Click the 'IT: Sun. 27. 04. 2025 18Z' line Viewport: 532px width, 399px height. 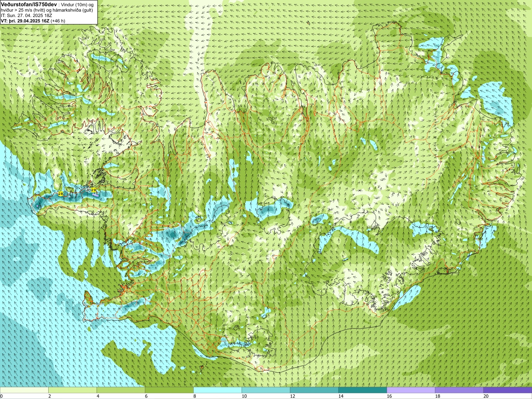26,15
